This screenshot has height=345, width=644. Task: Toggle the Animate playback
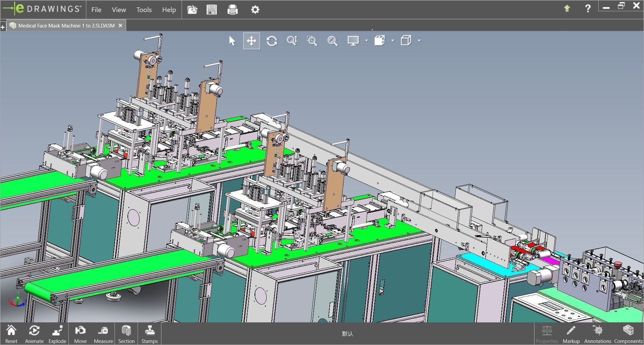pos(34,334)
